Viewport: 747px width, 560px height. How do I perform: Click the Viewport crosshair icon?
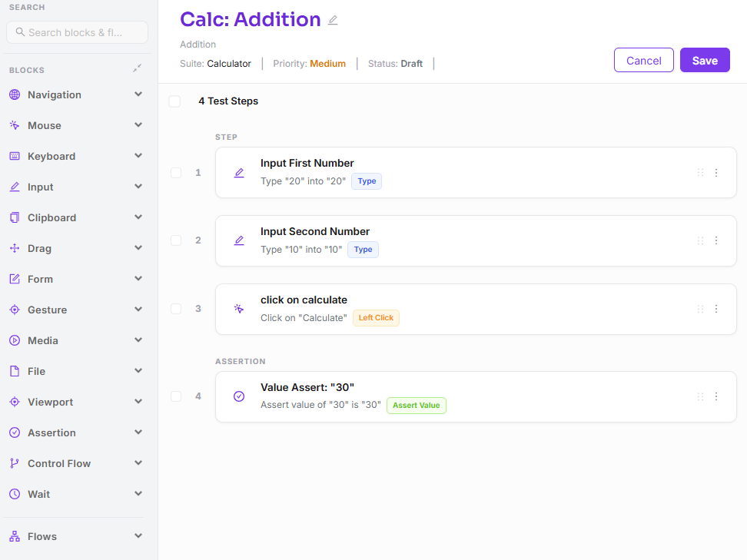pos(15,402)
